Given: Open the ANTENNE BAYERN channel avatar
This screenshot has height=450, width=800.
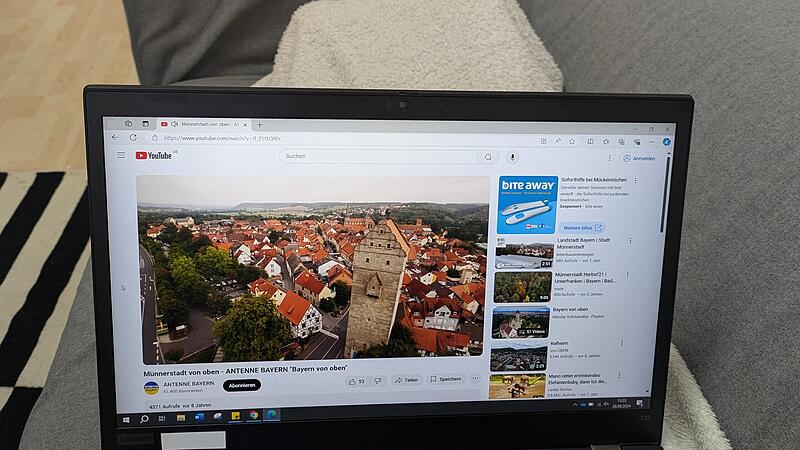Looking at the screenshot, I should coord(151,388).
